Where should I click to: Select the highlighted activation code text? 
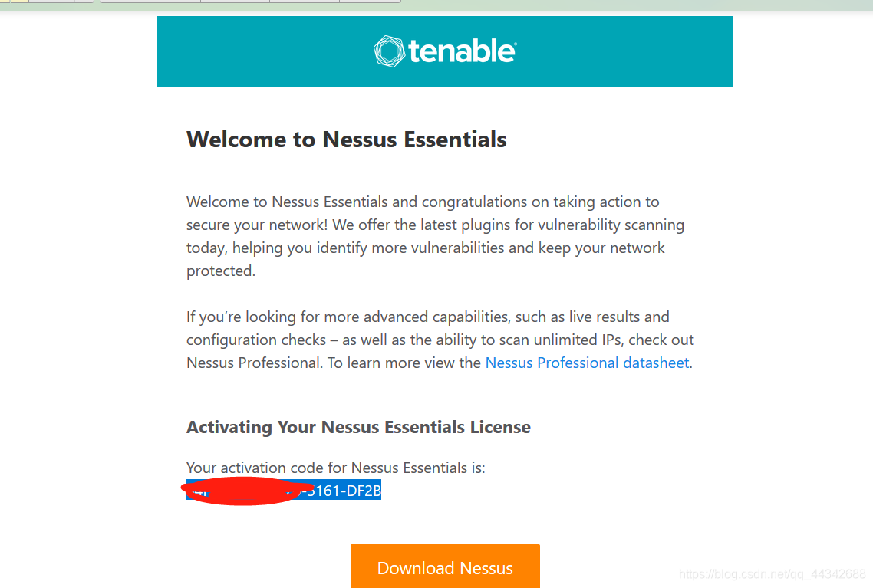[283, 491]
